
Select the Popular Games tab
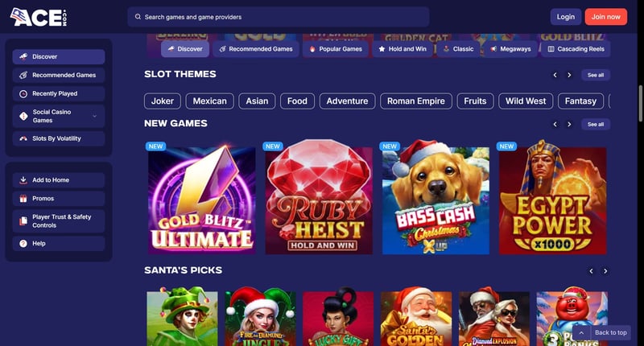(x=336, y=49)
